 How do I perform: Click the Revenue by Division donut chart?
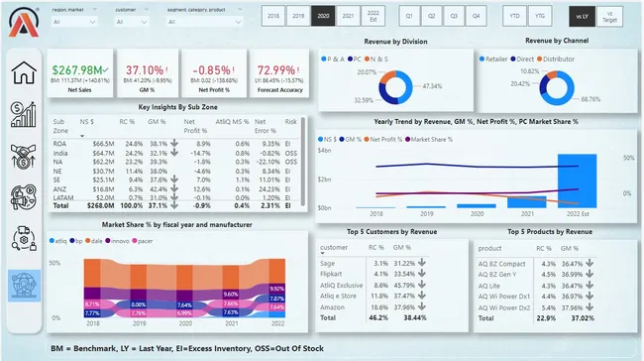(395, 87)
